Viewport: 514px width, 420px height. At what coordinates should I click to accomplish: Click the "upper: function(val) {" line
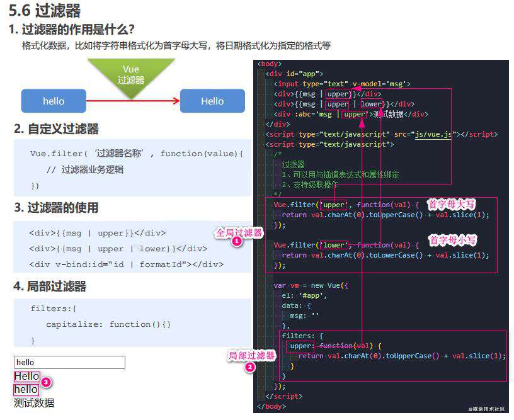pos(336,346)
